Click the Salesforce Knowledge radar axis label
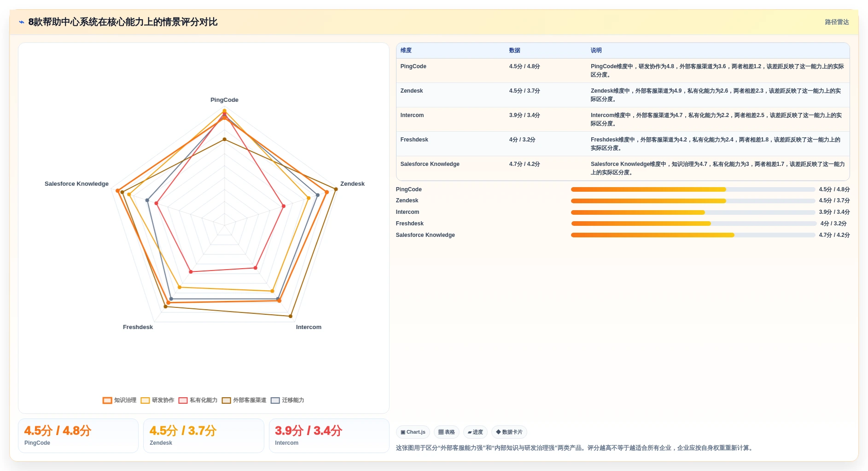 click(76, 184)
